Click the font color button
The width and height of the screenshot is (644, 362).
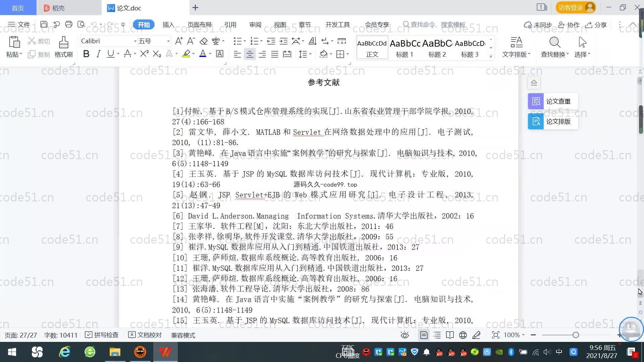pyautogui.click(x=203, y=54)
